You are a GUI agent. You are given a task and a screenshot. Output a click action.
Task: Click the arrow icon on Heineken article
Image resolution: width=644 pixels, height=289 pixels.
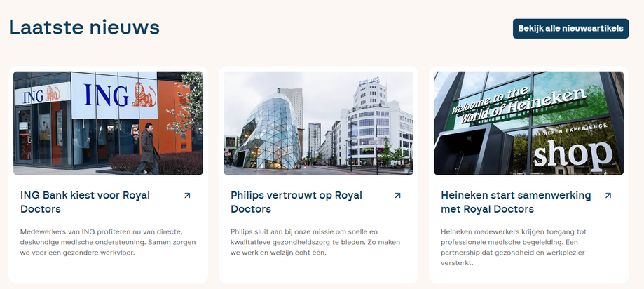point(608,196)
